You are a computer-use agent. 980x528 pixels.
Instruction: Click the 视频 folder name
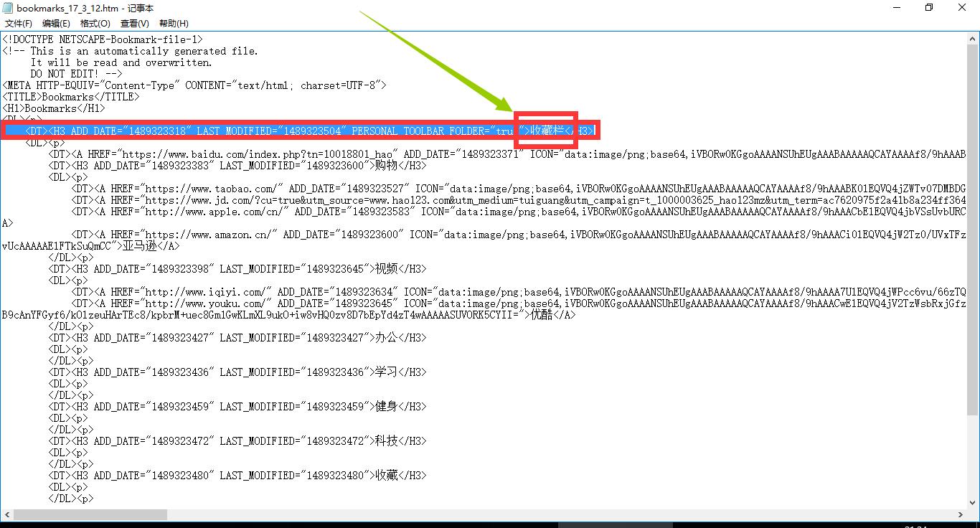387,269
